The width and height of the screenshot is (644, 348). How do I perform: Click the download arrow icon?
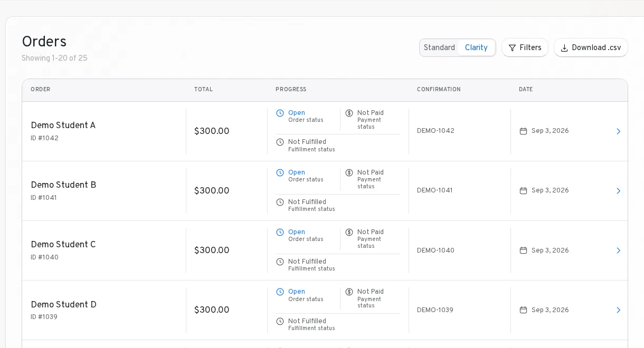tap(564, 48)
